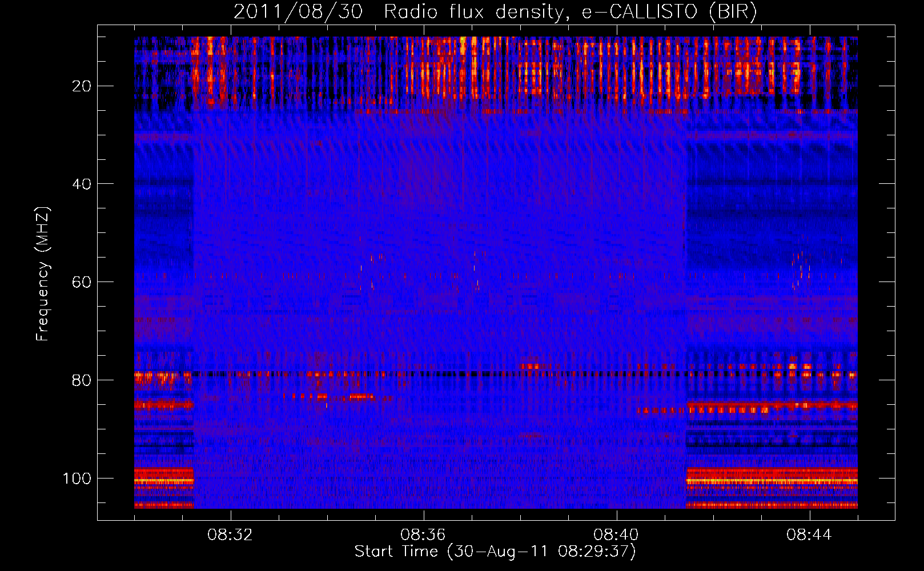Click the 'Frequency (MHZ)' y-axis label

point(43,274)
